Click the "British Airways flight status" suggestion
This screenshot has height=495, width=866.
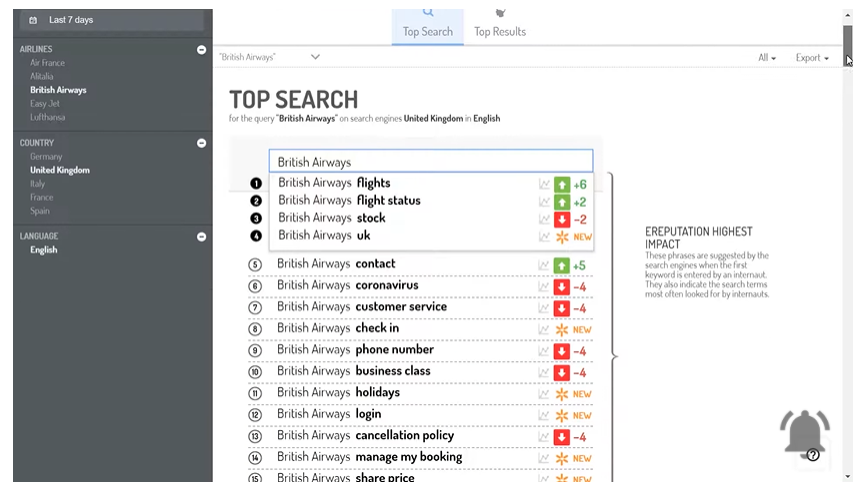pos(350,201)
